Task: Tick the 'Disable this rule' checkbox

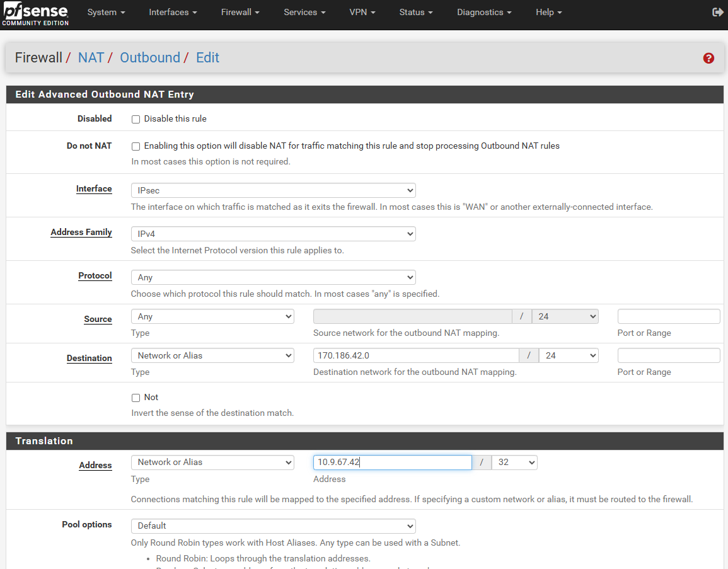Action: click(x=136, y=119)
